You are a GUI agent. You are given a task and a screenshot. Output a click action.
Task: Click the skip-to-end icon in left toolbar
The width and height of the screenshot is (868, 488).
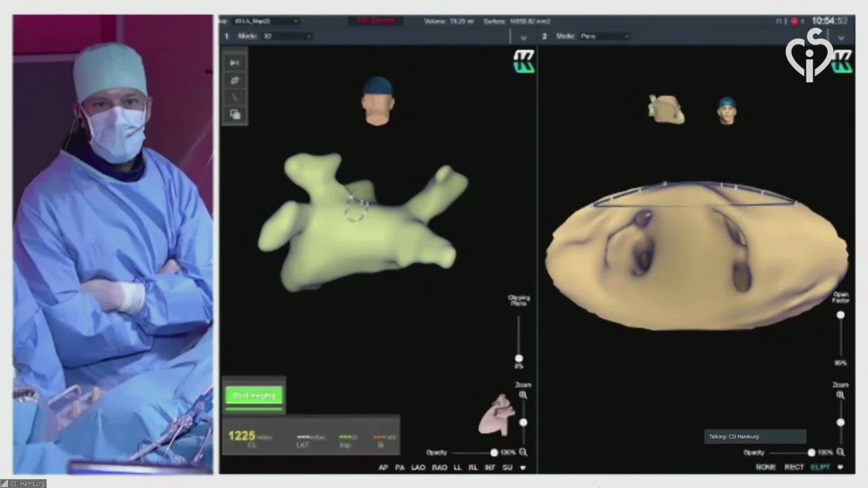coord(234,63)
